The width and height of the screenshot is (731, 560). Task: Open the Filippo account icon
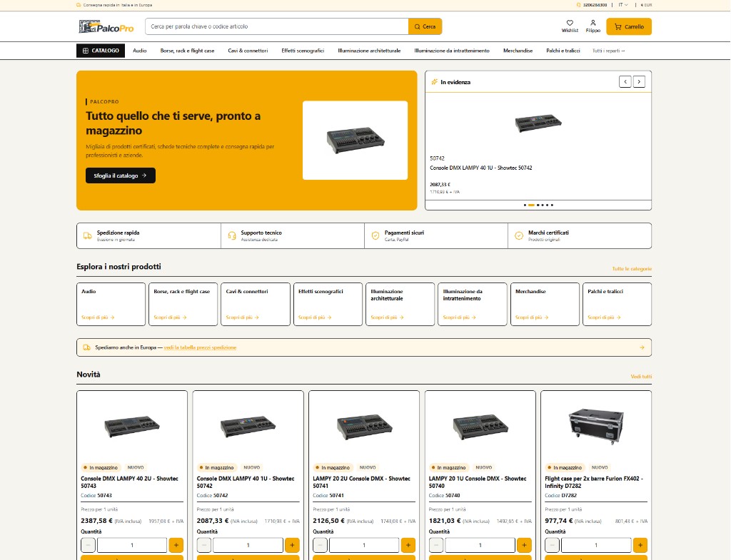click(x=593, y=26)
